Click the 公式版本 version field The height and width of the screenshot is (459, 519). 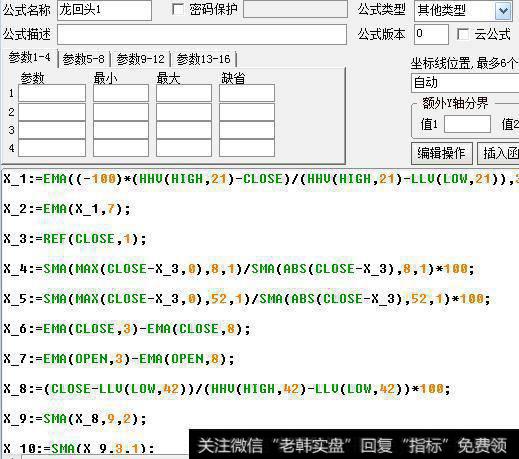click(x=431, y=34)
